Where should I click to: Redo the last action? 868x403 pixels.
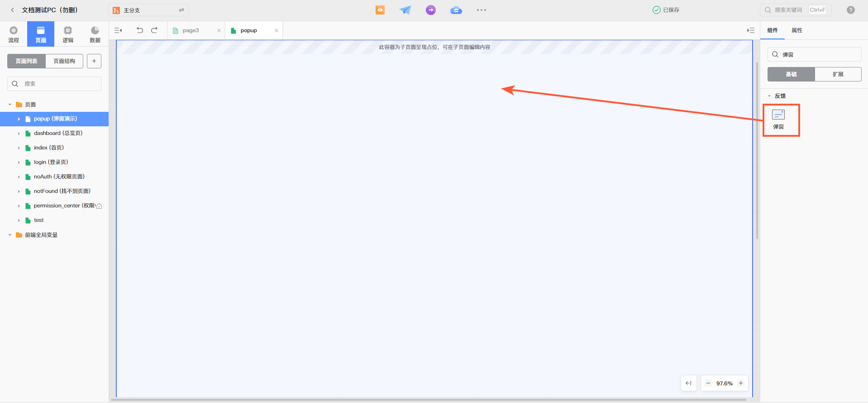click(x=154, y=30)
